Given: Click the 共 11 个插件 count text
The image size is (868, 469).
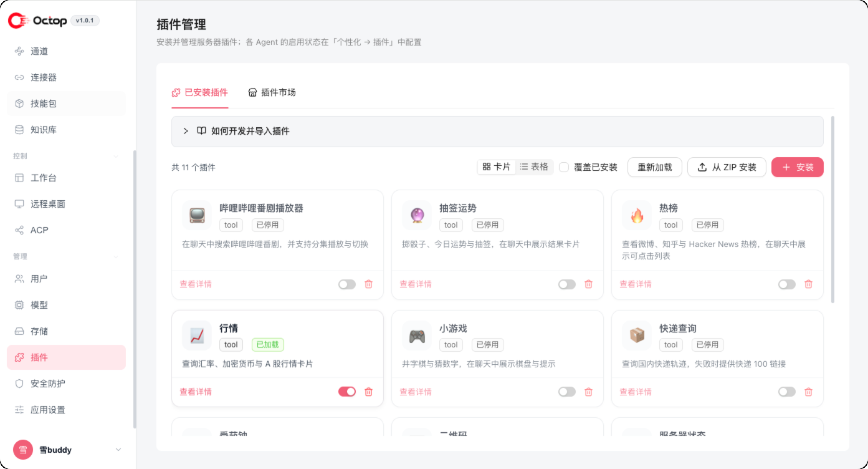Looking at the screenshot, I should tap(194, 167).
